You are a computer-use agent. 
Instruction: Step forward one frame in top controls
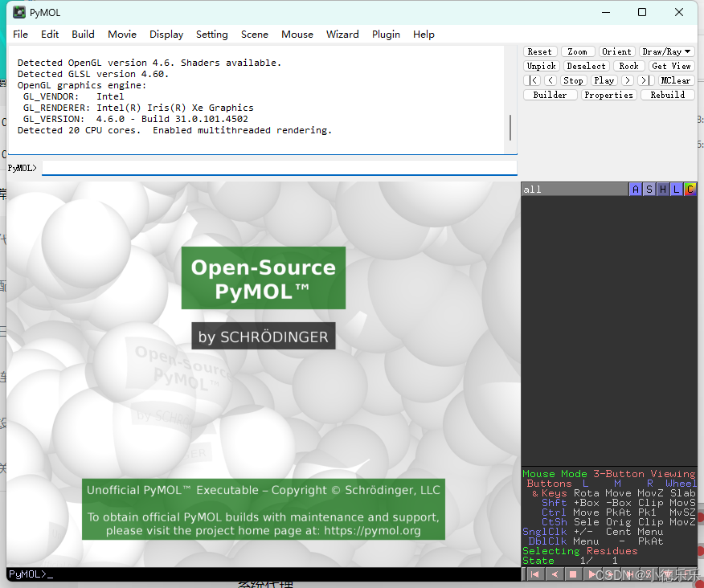[x=628, y=80]
